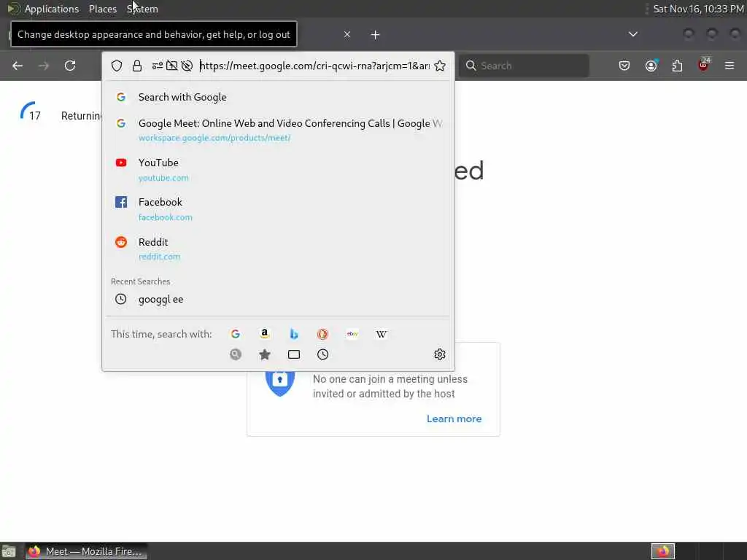Search this time with Bing icon
Viewport: 747px width, 560px height.
point(294,334)
